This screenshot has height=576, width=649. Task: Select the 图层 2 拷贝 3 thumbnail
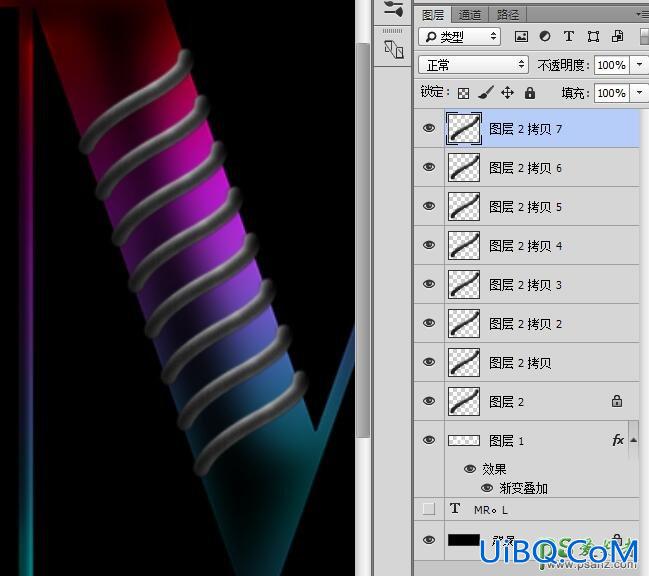(x=464, y=284)
